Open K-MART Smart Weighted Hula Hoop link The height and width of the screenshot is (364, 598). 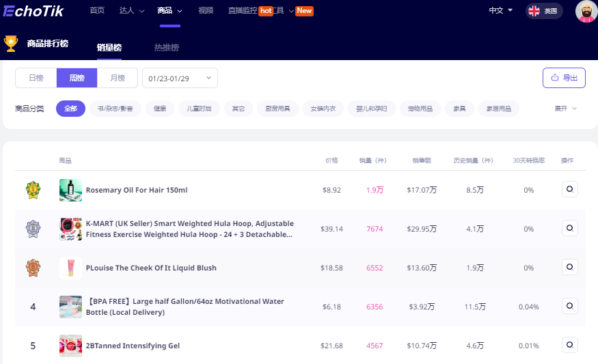click(x=189, y=229)
